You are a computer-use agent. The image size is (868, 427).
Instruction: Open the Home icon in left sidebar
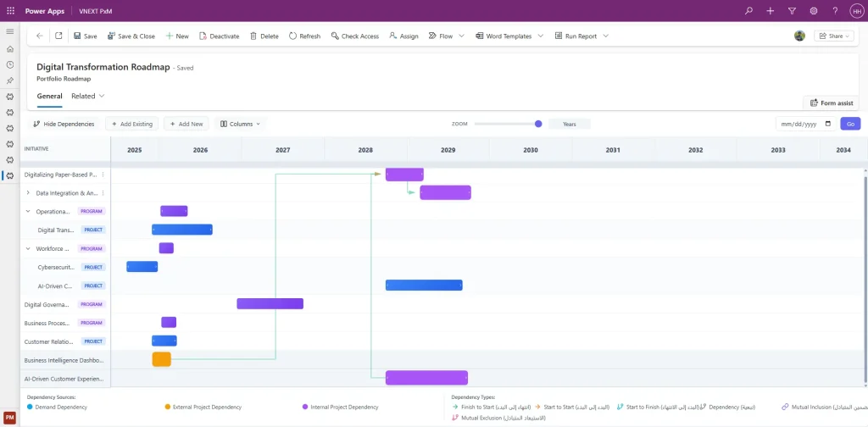pos(10,48)
